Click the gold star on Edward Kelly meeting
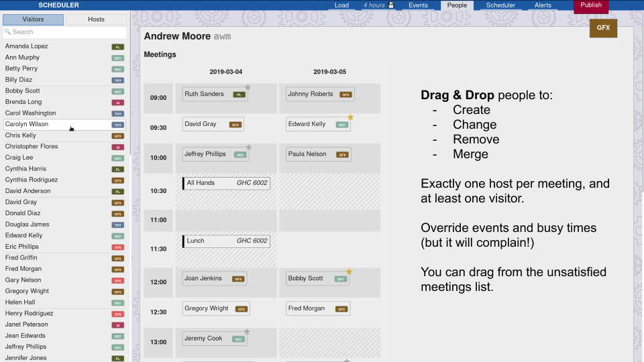The image size is (644, 362). 350,117
